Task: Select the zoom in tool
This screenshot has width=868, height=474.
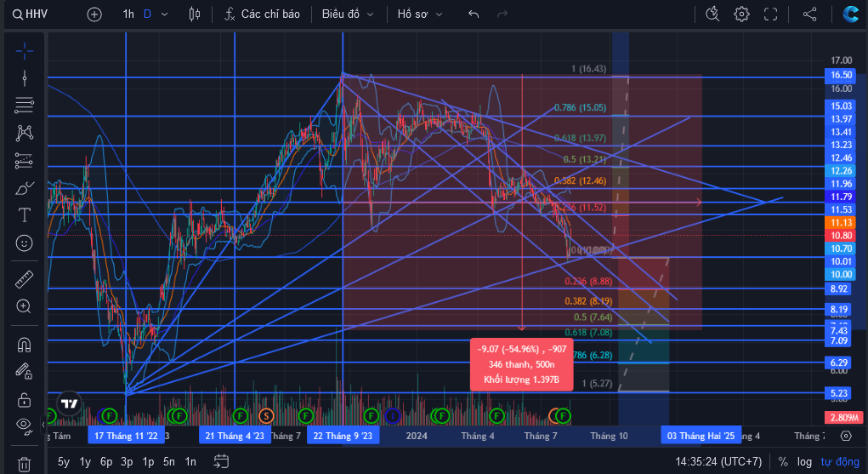Action: [x=25, y=306]
